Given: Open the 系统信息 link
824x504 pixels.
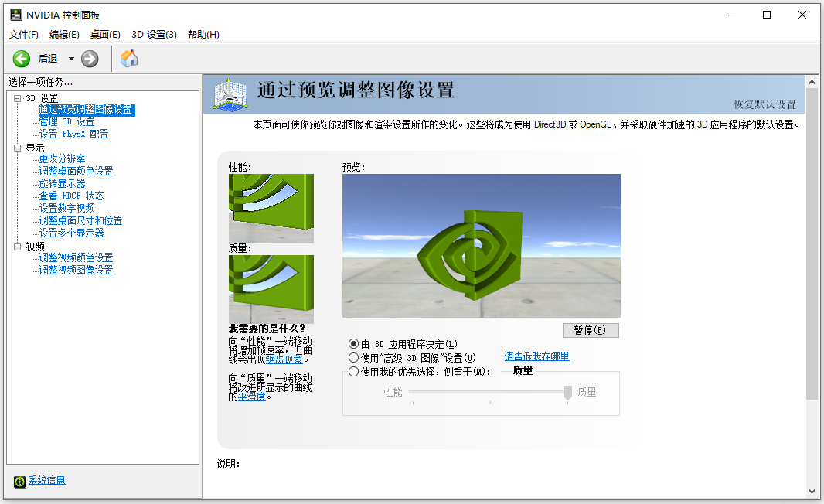Looking at the screenshot, I should (x=47, y=480).
